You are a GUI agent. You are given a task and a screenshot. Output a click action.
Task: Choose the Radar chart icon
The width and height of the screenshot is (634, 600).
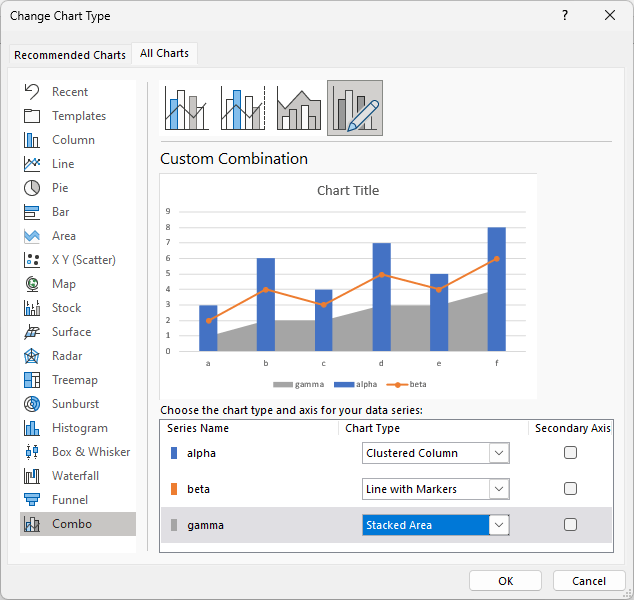(32, 356)
